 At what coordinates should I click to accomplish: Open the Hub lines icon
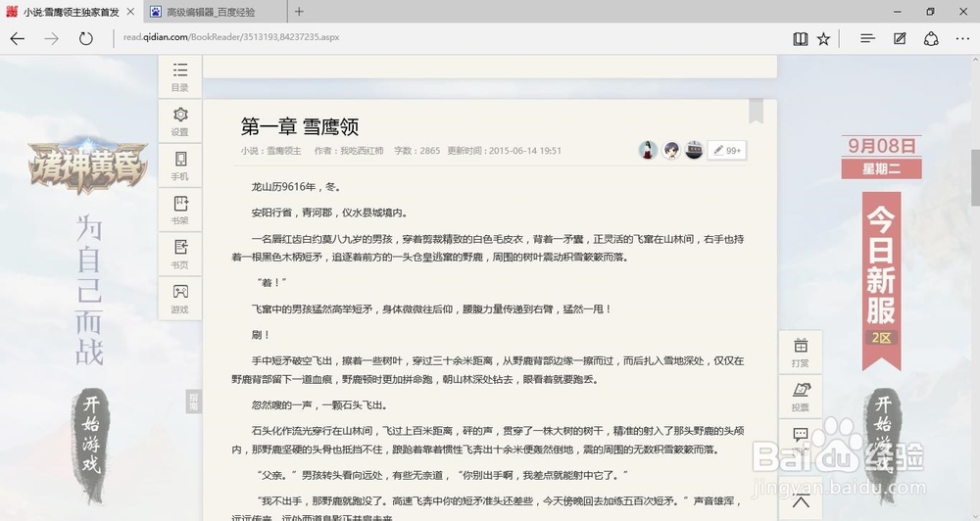(x=867, y=39)
